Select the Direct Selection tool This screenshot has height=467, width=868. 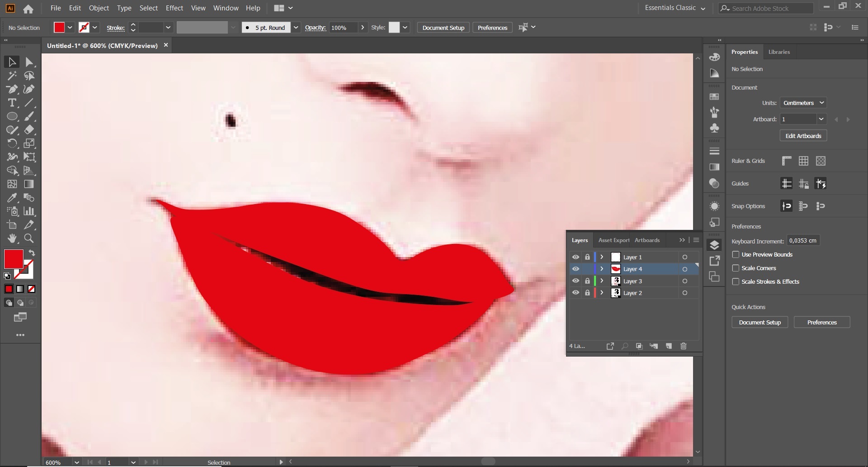pos(29,62)
